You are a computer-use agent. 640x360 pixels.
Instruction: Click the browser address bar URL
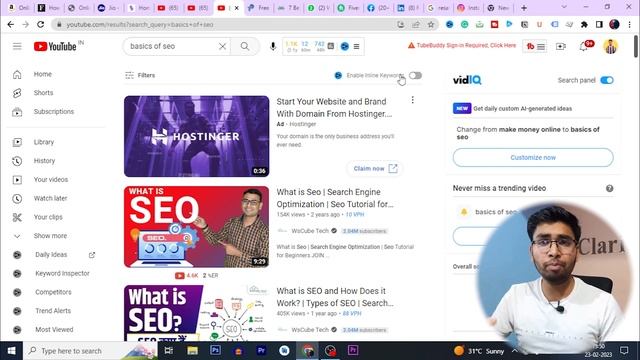(x=140, y=25)
